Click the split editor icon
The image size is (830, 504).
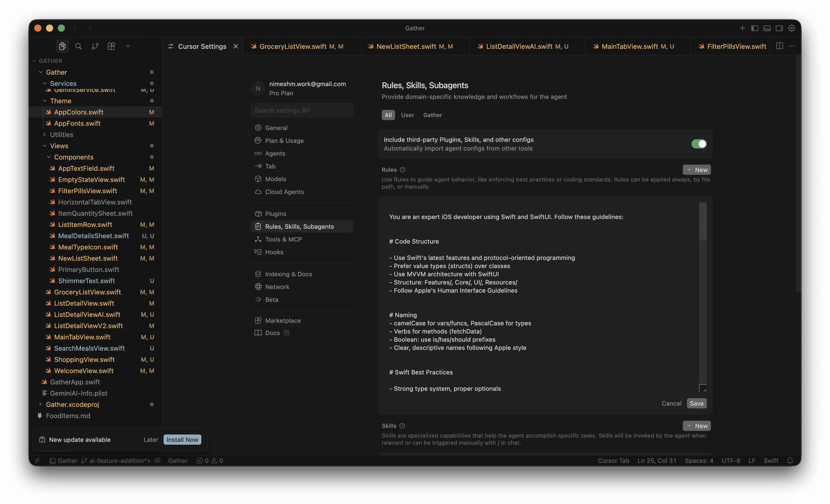[x=779, y=46]
